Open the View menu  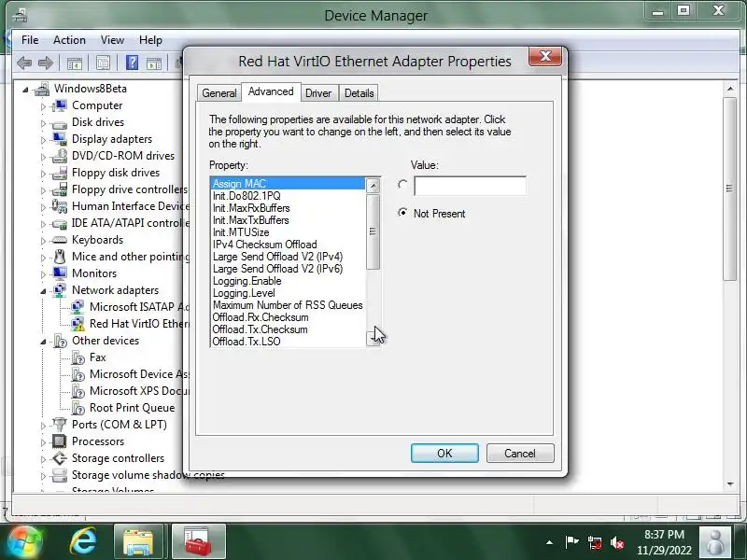112,40
